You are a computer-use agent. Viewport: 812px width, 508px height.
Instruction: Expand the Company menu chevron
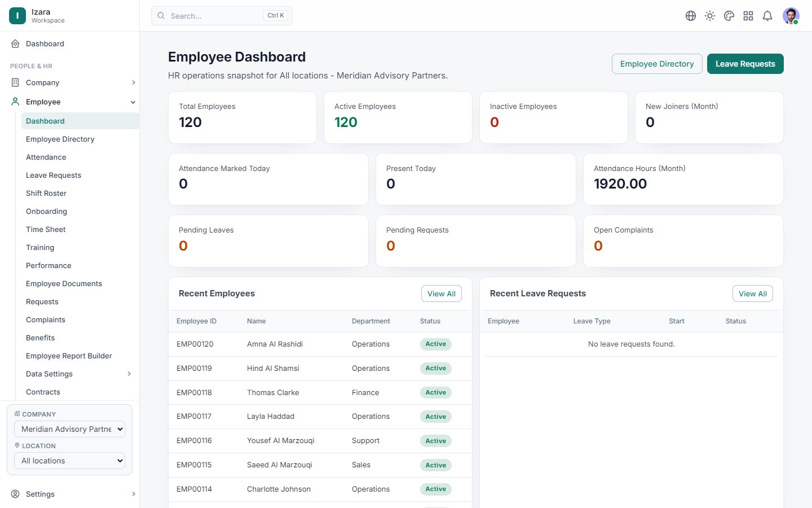[134, 82]
